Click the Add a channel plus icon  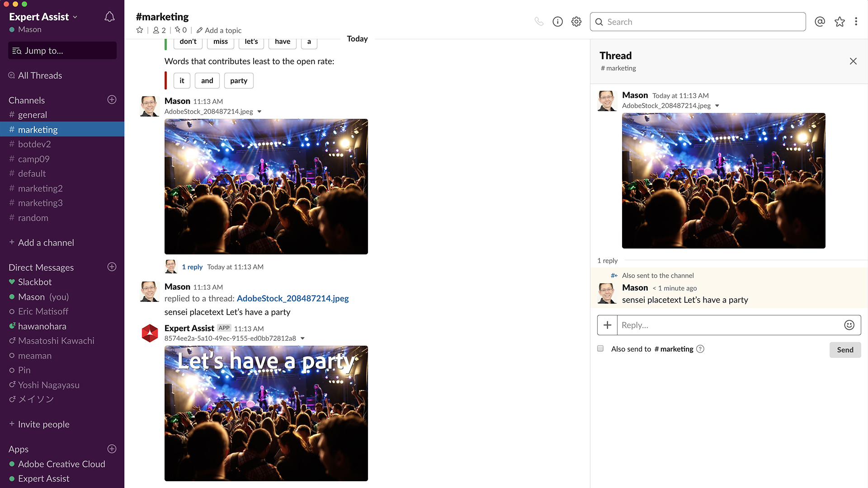pyautogui.click(x=11, y=243)
